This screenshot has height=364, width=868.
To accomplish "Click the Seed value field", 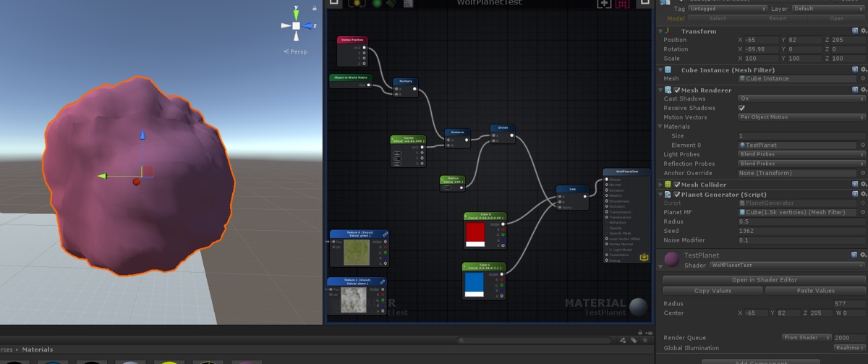I will (x=801, y=231).
